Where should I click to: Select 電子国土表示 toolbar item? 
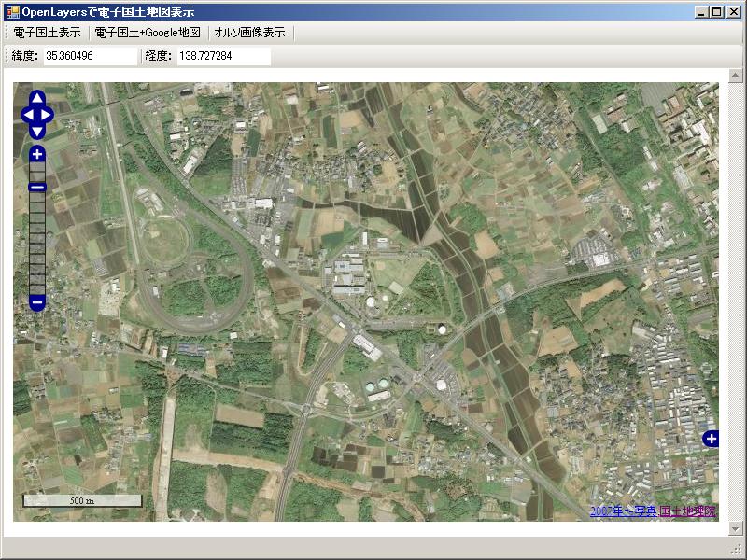tap(47, 33)
